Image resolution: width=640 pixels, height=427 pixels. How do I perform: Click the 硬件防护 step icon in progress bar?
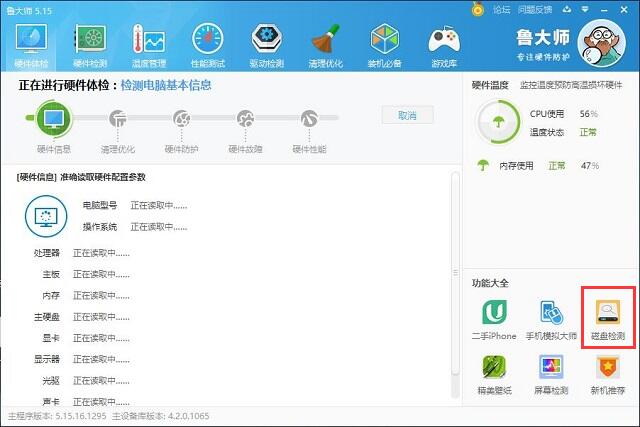point(181,118)
